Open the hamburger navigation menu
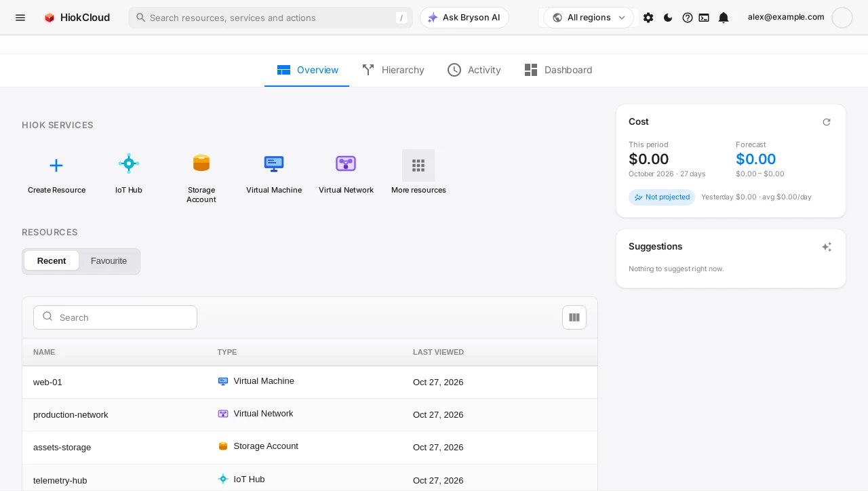The image size is (868, 491). [20, 18]
